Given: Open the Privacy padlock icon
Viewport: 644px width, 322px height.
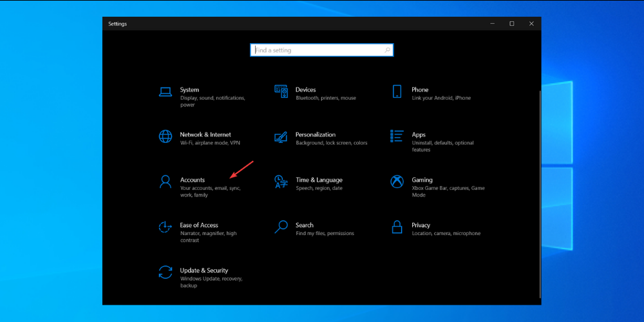Looking at the screenshot, I should pyautogui.click(x=397, y=227).
